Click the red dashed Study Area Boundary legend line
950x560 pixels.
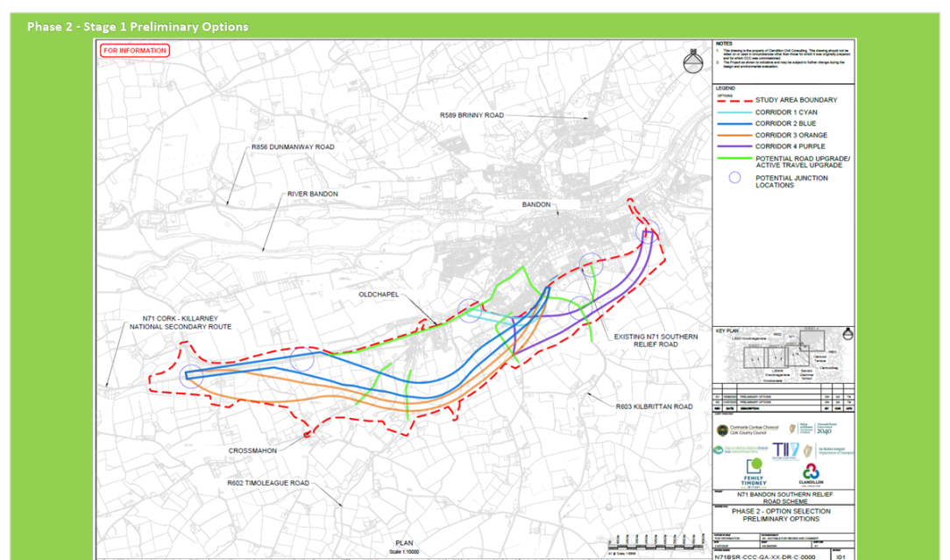(734, 101)
